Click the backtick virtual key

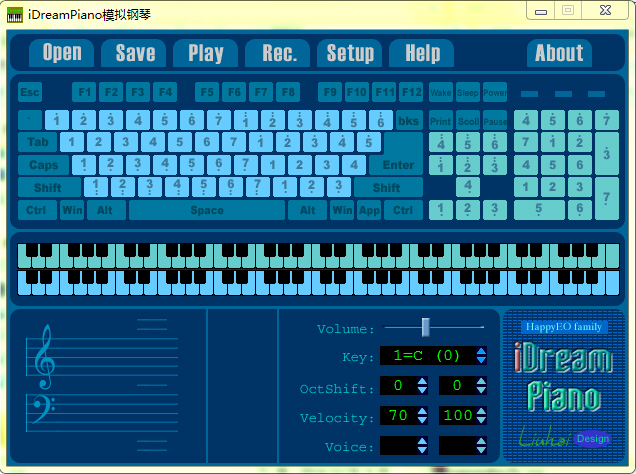[30, 120]
